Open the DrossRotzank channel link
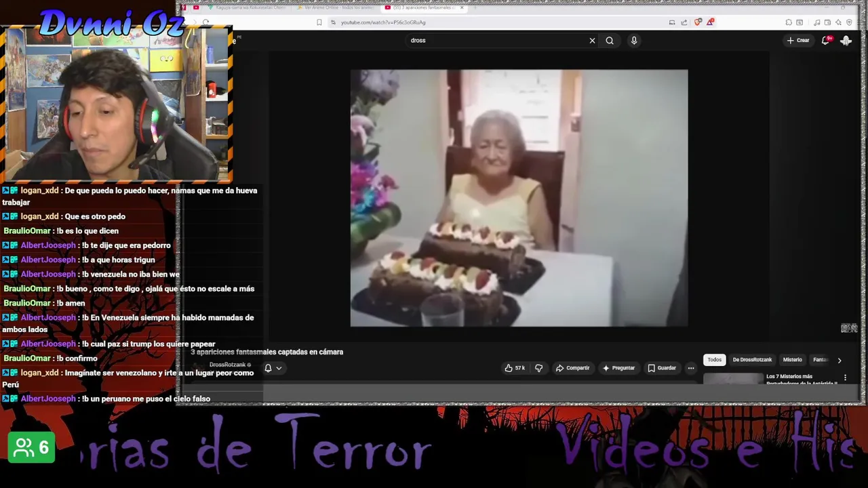Screen dimensions: 868x488 click(x=227, y=365)
